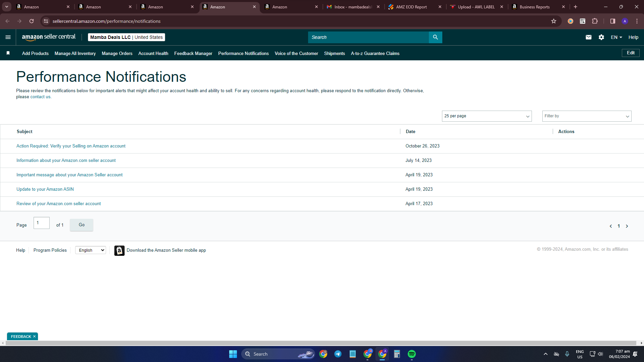Image resolution: width=644 pixels, height=362 pixels.
Task: Expand the 25 per page dropdown
Action: click(x=487, y=116)
